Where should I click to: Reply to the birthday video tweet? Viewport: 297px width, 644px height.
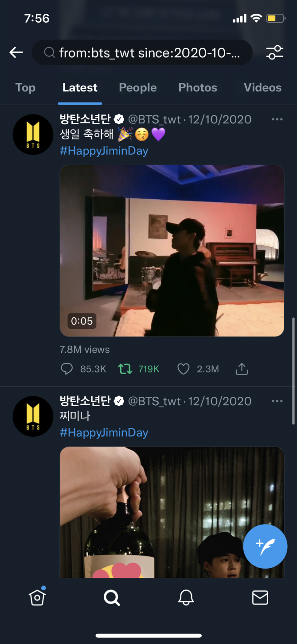(x=67, y=369)
